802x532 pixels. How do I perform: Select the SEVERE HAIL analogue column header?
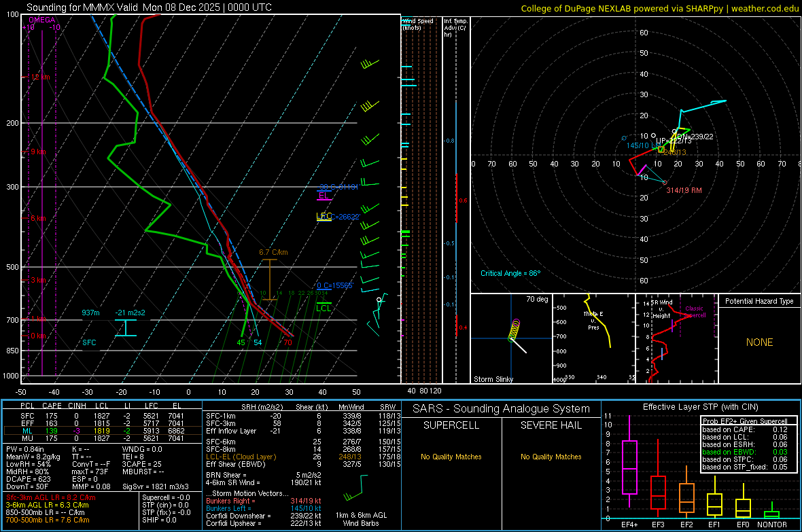tap(551, 425)
